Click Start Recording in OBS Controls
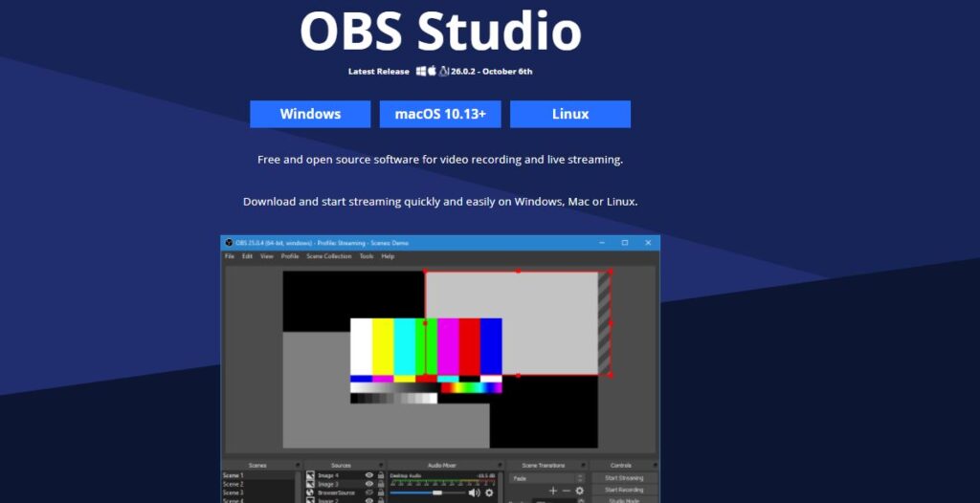The image size is (980, 503). [x=624, y=490]
